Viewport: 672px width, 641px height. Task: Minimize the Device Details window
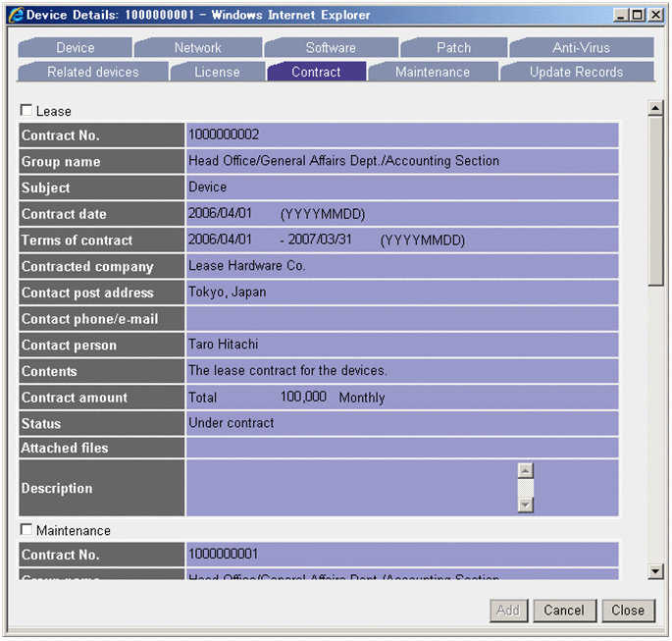pos(621,15)
